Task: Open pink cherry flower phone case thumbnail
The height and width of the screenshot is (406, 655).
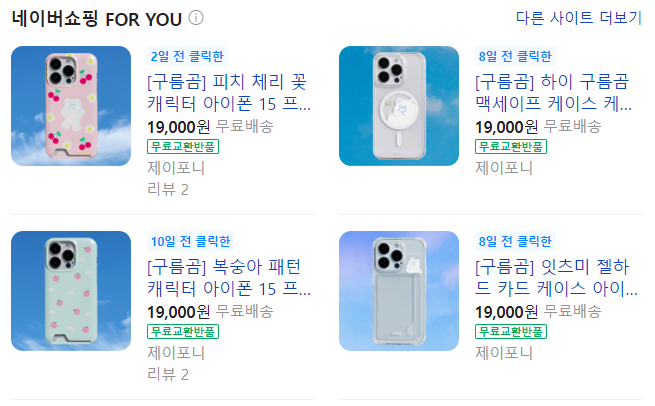Action: coord(71,106)
